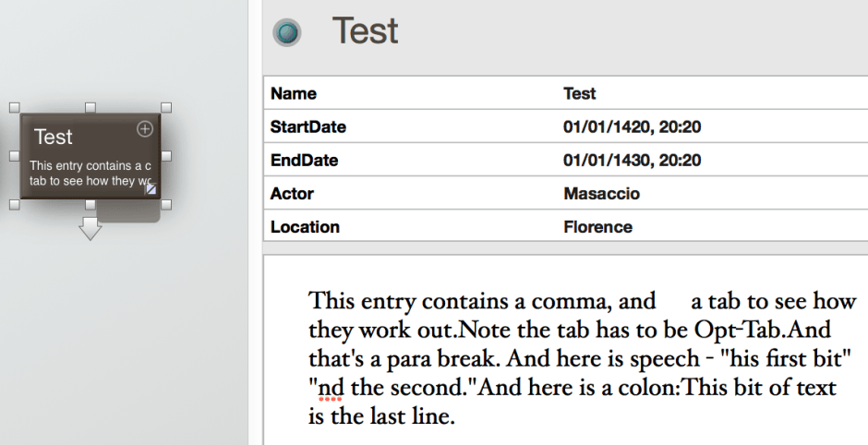Click the down arrow beneath the Test card

pyautogui.click(x=90, y=229)
